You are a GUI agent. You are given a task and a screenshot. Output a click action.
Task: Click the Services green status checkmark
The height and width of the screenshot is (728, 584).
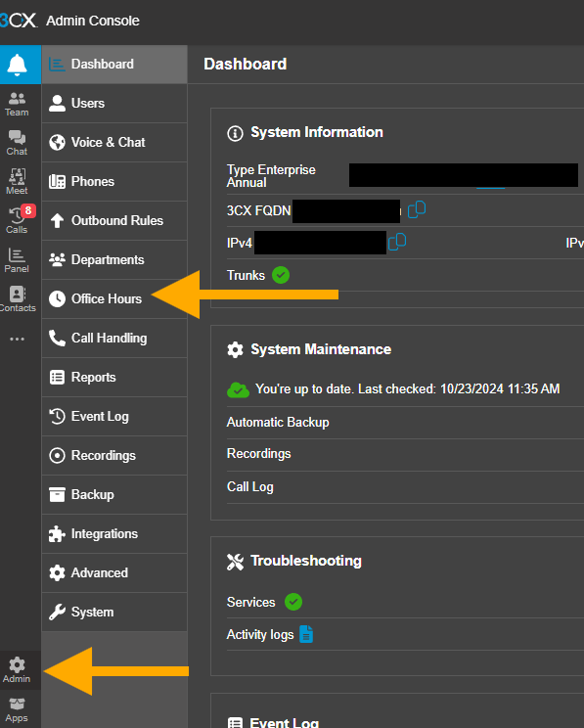click(x=293, y=602)
